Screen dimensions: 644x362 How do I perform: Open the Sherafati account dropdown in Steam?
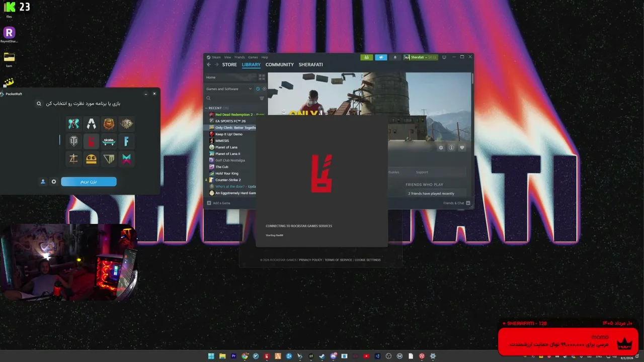click(421, 57)
